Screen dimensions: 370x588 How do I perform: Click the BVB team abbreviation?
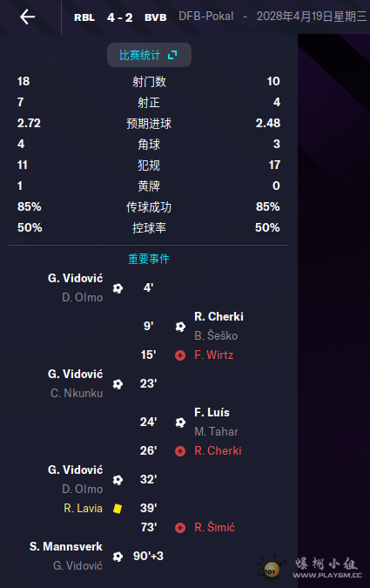(156, 17)
